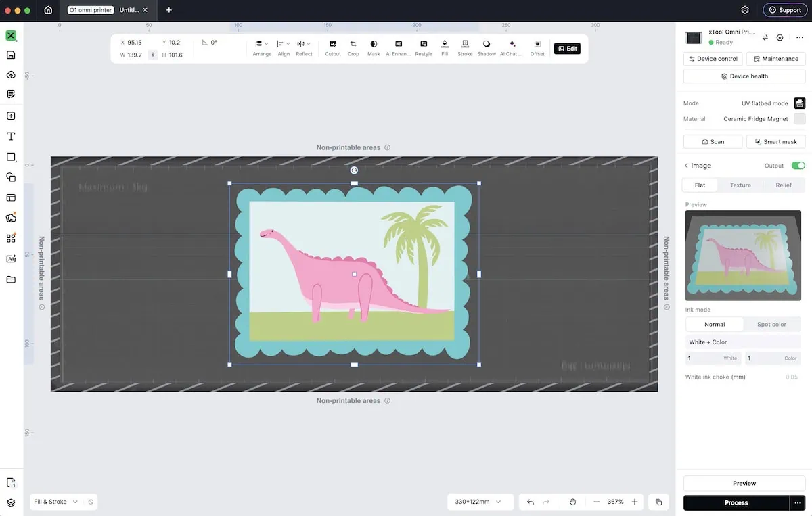Click the home icon in title bar
Viewport: 812px width, 516px height.
48,10
